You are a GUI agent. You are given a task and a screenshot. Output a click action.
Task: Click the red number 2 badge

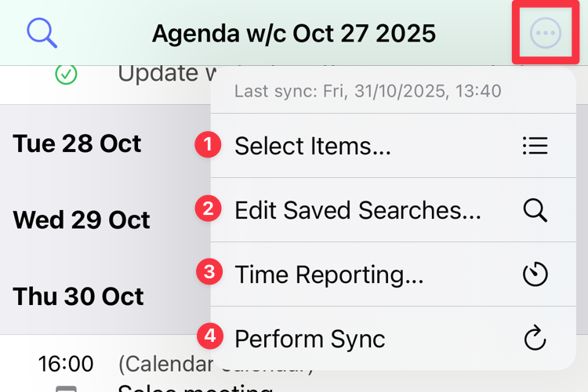coord(208,209)
